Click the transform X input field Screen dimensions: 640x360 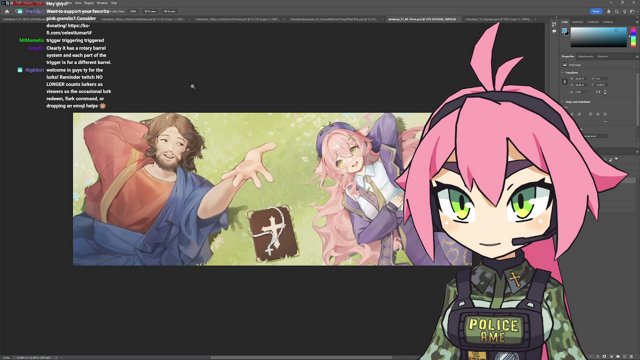coord(602,79)
